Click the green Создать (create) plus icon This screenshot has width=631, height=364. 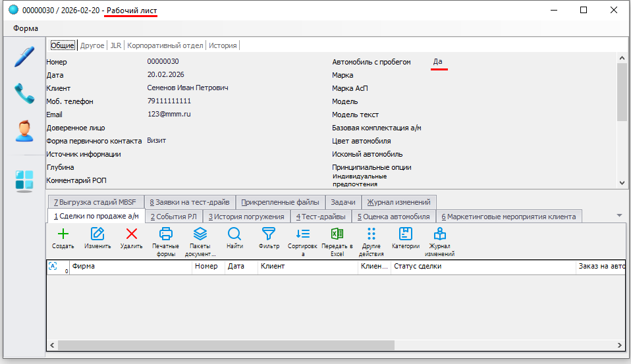click(63, 234)
